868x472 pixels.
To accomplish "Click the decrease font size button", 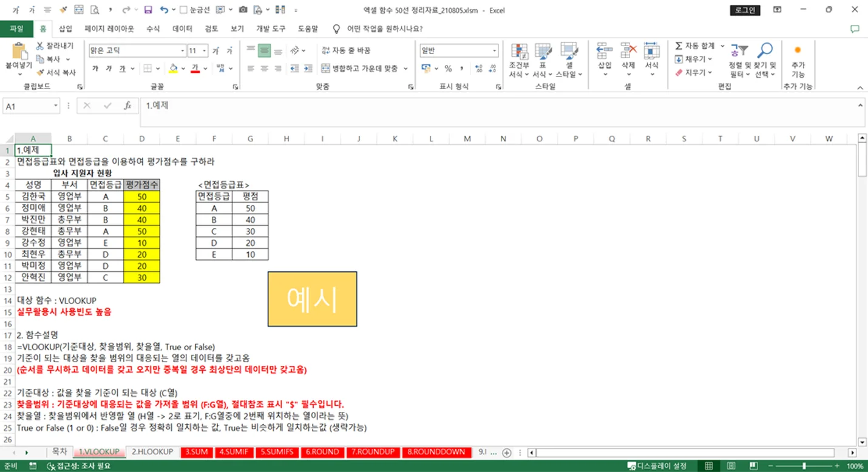I will click(229, 51).
